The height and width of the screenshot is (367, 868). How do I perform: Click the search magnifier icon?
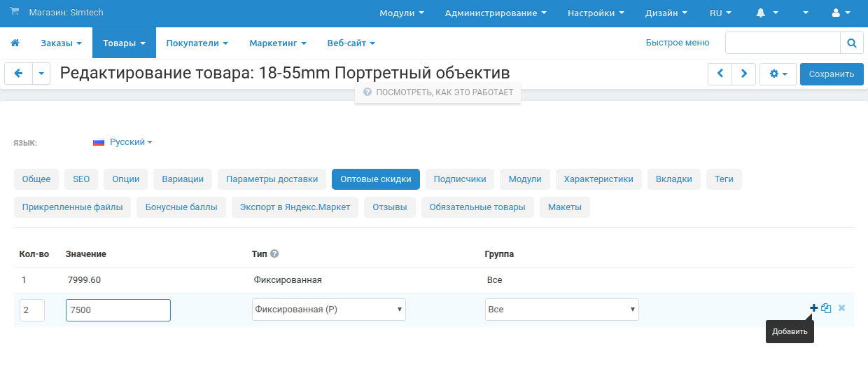[x=851, y=43]
